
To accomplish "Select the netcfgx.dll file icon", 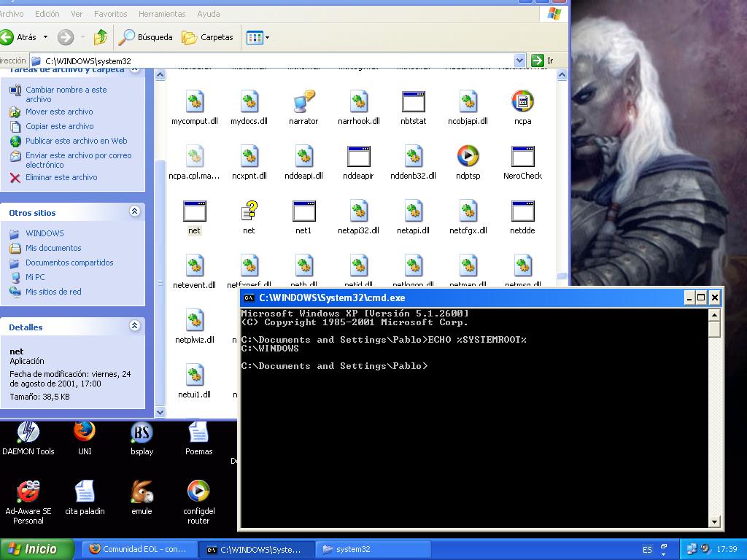I will [468, 211].
